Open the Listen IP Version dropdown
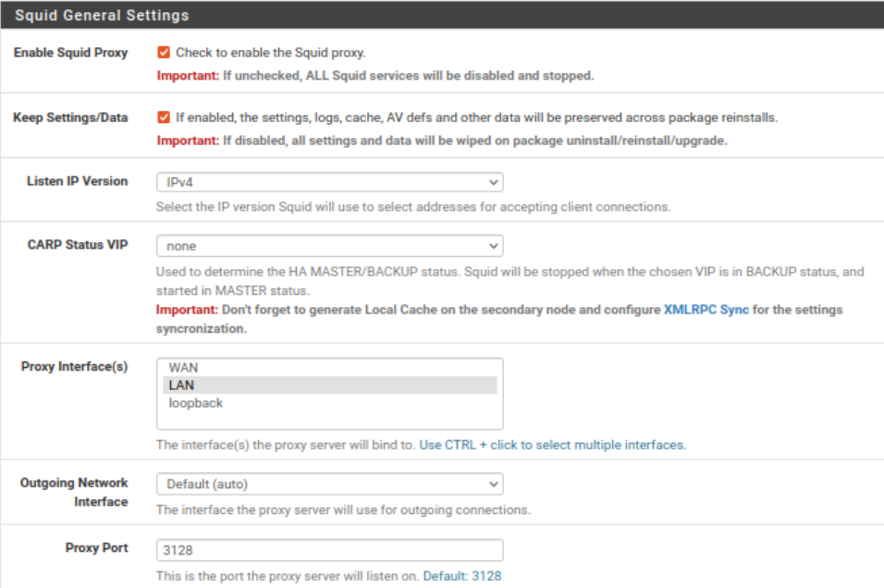884x588 pixels. click(x=330, y=182)
